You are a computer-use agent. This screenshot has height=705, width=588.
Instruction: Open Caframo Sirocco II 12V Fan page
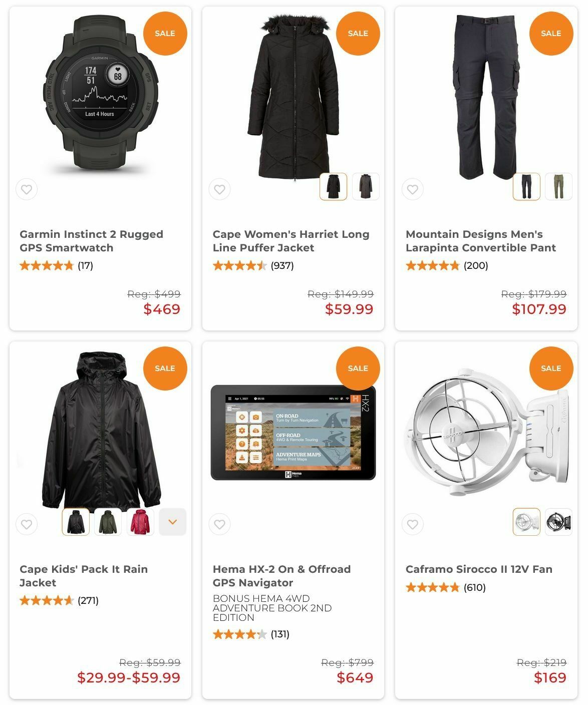479,569
